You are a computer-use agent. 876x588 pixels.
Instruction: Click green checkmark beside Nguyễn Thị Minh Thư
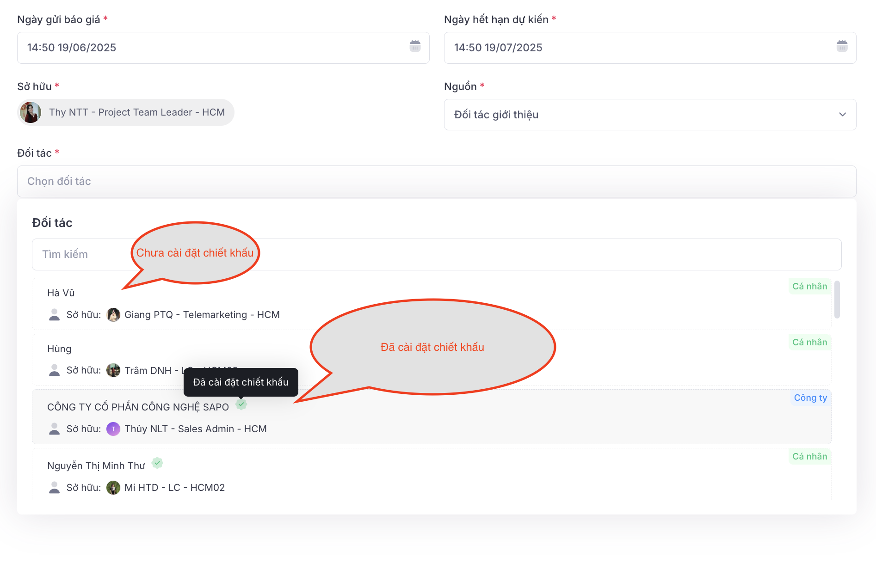tap(157, 463)
